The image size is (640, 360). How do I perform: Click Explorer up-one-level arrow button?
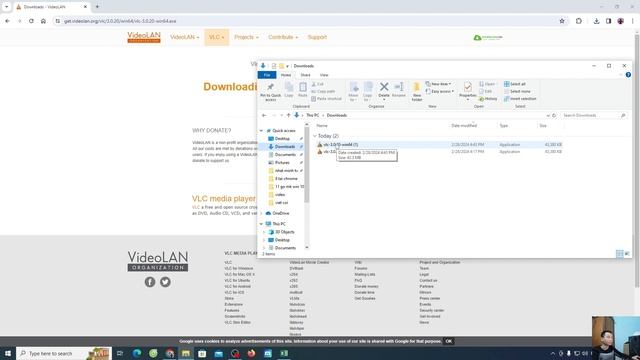click(288, 116)
